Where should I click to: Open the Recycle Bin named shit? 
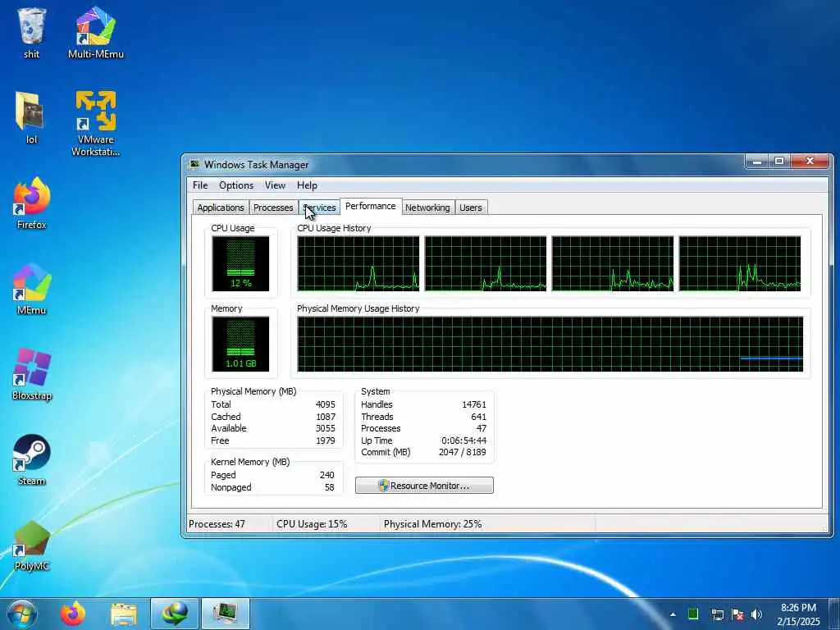pyautogui.click(x=32, y=31)
